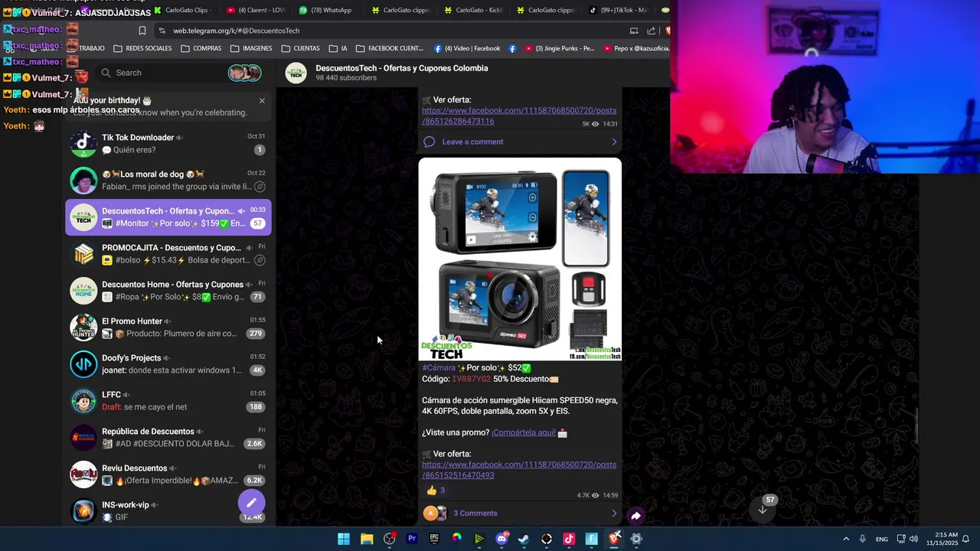Click the bookmark icon in the address bar
The width and height of the screenshot is (980, 551).
[x=142, y=31]
